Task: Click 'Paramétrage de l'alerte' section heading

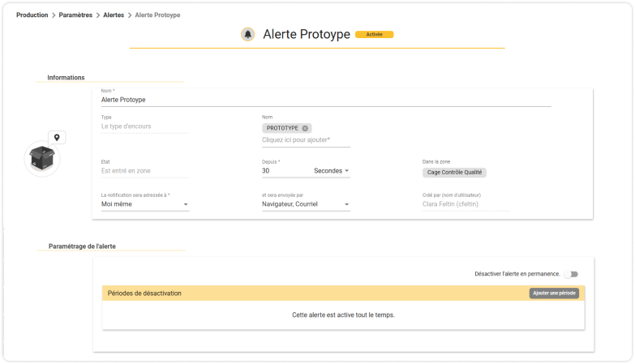Action: pos(82,246)
